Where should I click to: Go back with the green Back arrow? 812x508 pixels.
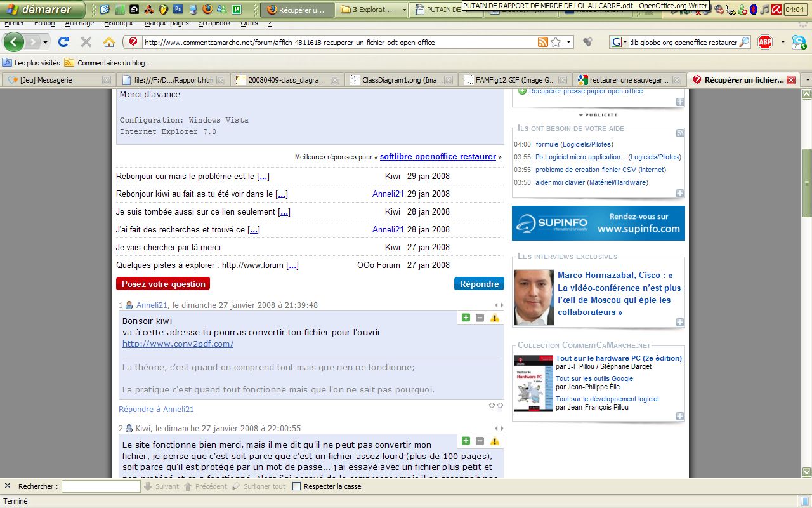click(14, 42)
